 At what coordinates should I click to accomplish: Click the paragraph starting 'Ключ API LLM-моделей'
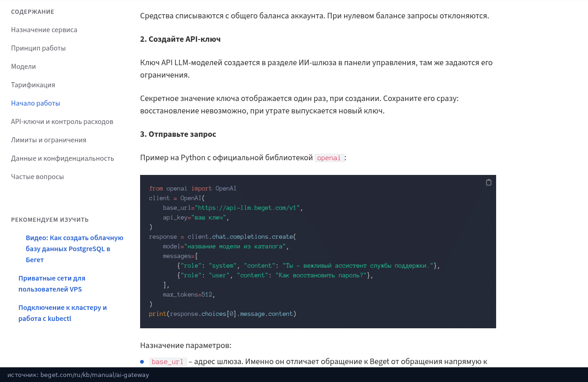317,69
